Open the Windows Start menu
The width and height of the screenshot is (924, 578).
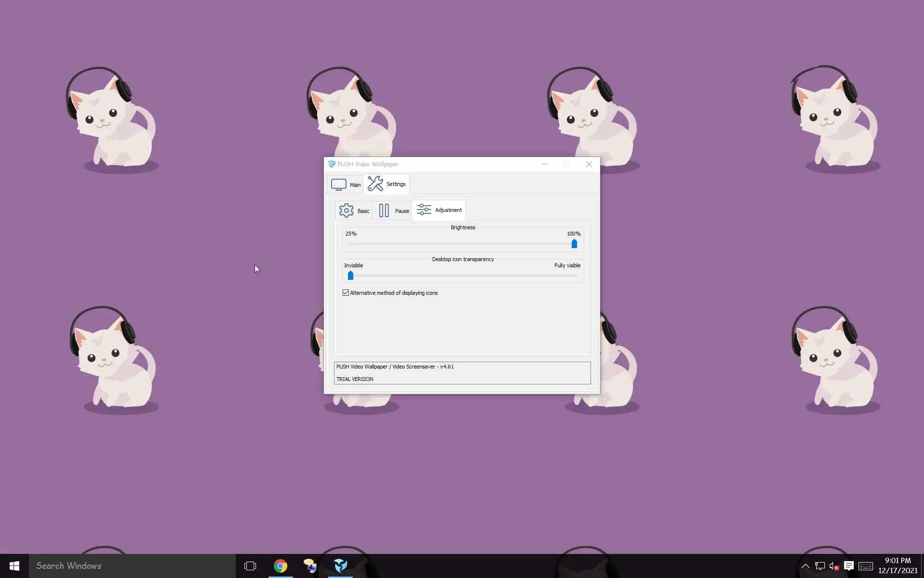[x=14, y=566]
